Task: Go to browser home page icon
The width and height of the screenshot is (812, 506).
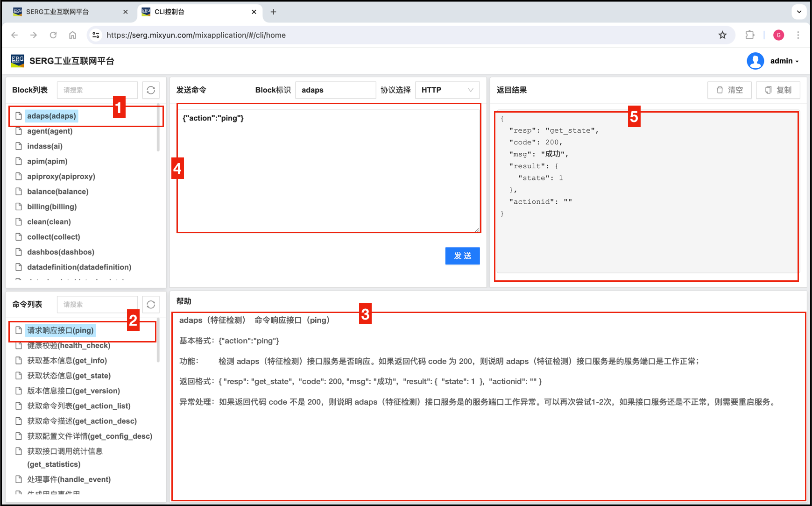Action: (72, 35)
